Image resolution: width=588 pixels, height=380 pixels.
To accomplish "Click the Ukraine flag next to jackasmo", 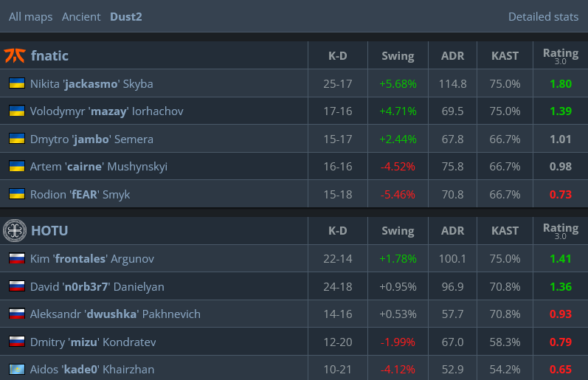I will 17,83.
